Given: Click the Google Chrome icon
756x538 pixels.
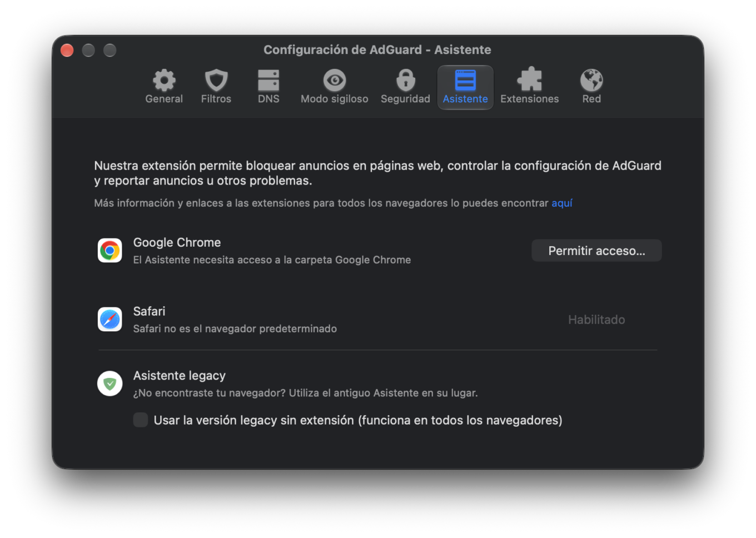Looking at the screenshot, I should (110, 251).
